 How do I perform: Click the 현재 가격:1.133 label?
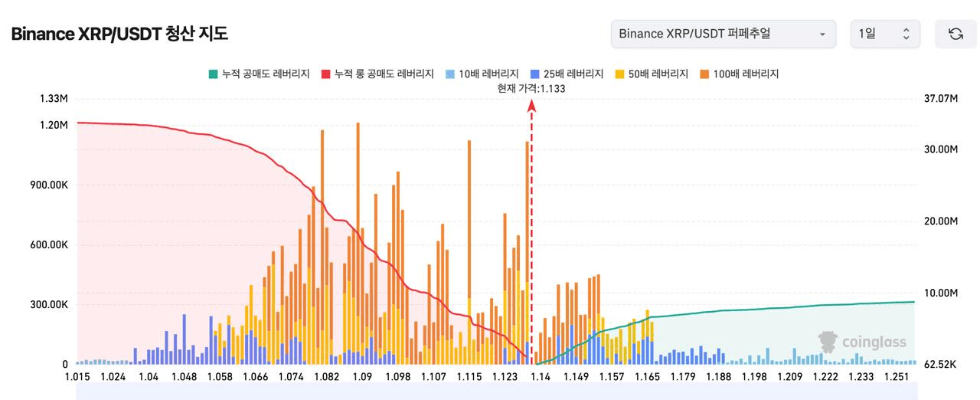click(x=531, y=89)
